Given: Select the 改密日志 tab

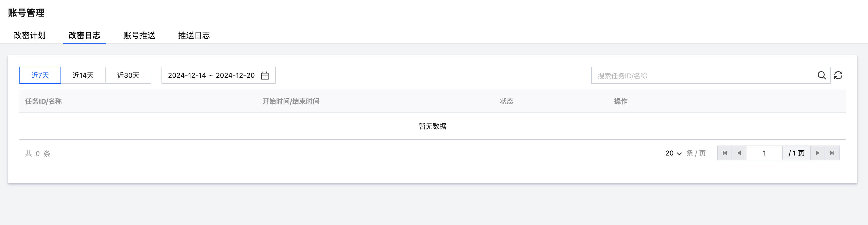Looking at the screenshot, I should (84, 35).
